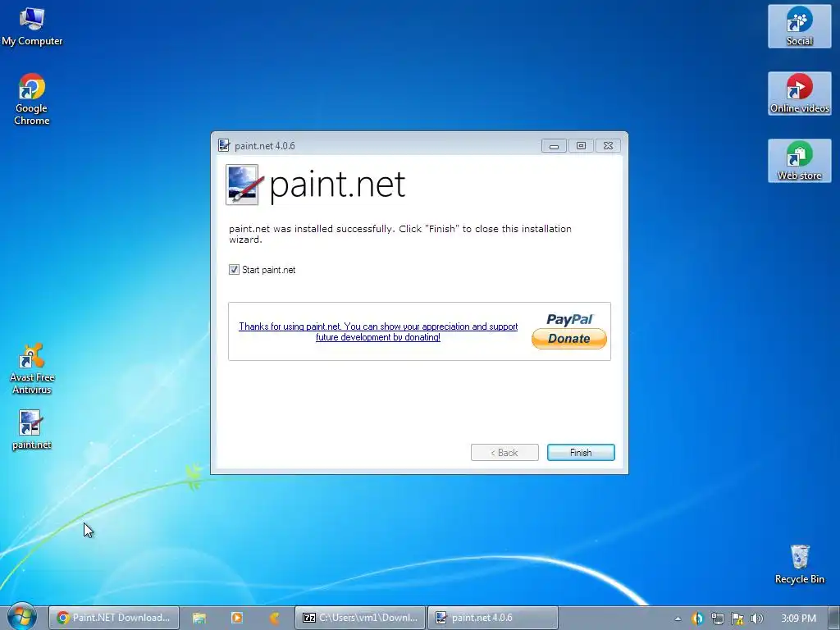Select paint.net 4.0.6 taskbar button
This screenshot has width=840, height=630.
click(x=493, y=618)
